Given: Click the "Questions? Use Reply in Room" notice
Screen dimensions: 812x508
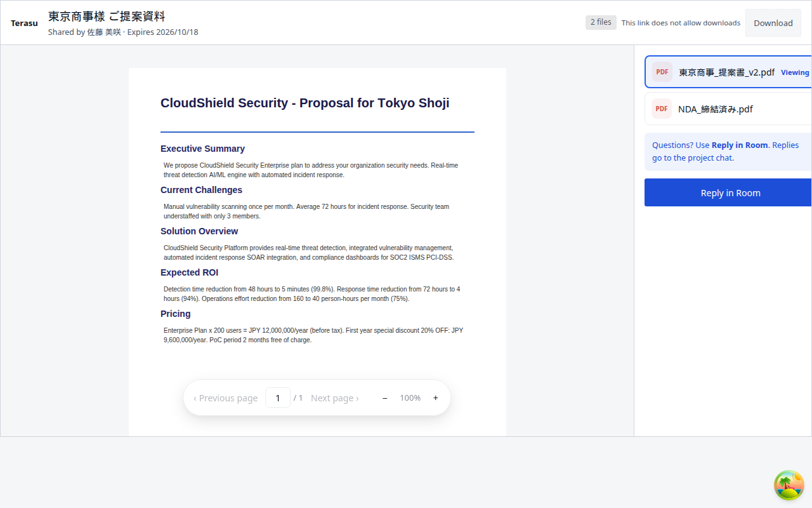Looking at the screenshot, I should point(728,152).
